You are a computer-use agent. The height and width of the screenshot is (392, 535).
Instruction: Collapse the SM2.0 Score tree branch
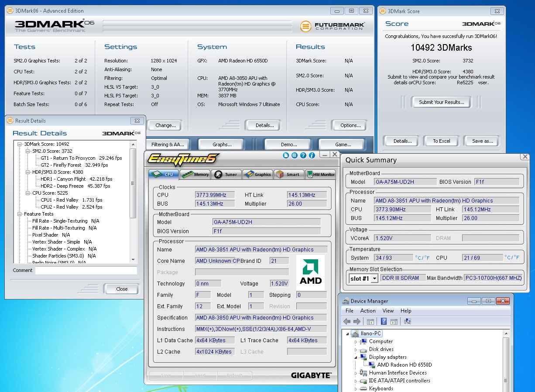tap(28, 151)
